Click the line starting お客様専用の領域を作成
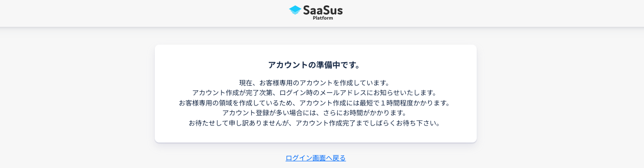644x168 pixels. (315, 103)
